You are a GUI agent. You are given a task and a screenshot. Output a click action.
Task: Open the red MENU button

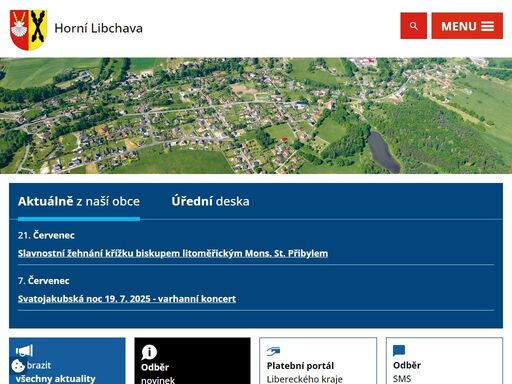pos(467,26)
